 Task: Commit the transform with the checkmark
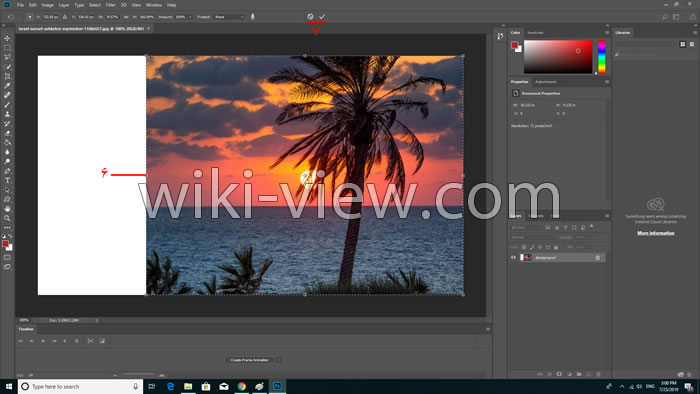(x=322, y=17)
